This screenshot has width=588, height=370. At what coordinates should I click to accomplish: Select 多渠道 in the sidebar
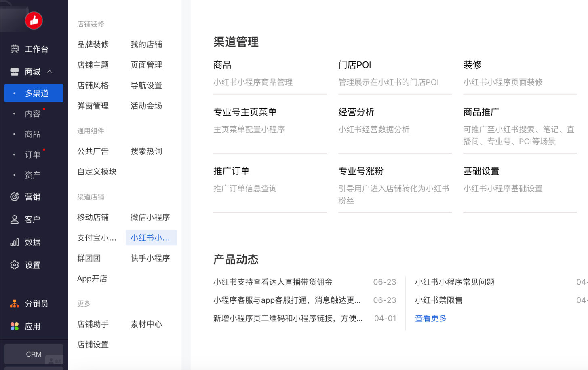tap(34, 93)
